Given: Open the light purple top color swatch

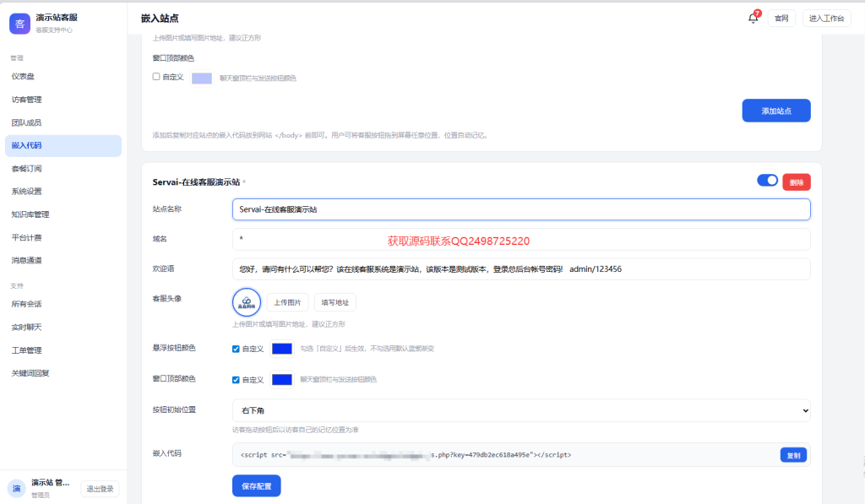Looking at the screenshot, I should (201, 79).
